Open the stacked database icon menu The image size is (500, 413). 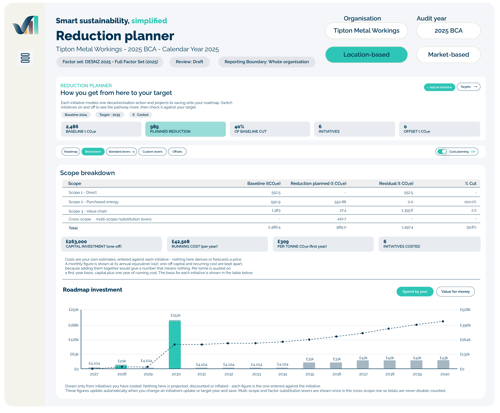click(x=25, y=58)
